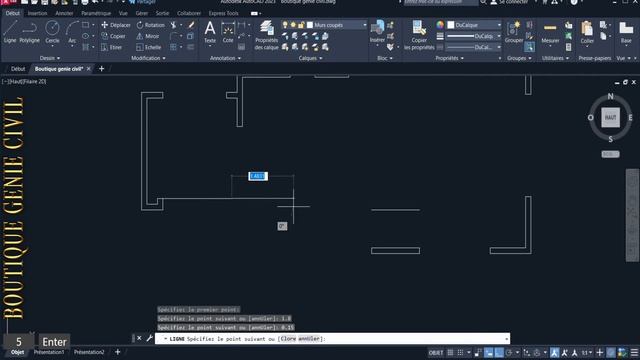The height and width of the screenshot is (360, 640).
Task: Click Se connecter sign-in button
Action: pyautogui.click(x=509, y=2)
